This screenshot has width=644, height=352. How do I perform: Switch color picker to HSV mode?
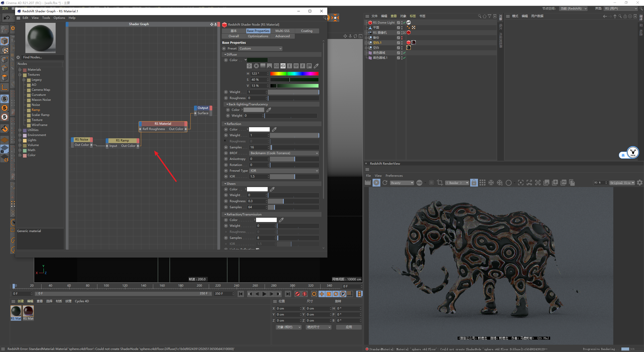[x=283, y=66]
